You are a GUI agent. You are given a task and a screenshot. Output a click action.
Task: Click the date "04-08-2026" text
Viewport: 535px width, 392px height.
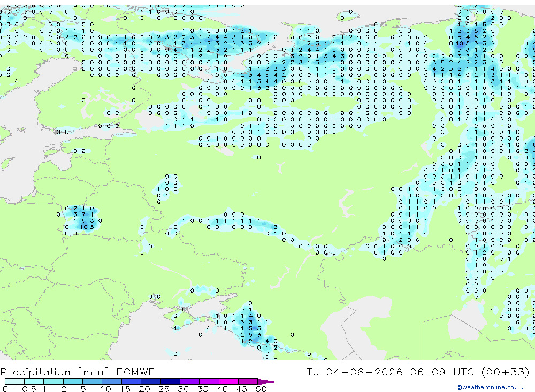(x=364, y=372)
